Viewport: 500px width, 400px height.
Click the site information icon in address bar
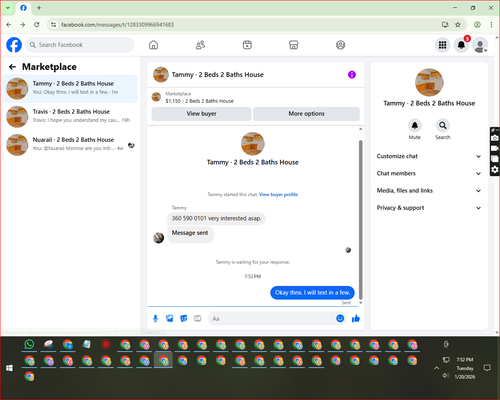(x=53, y=25)
